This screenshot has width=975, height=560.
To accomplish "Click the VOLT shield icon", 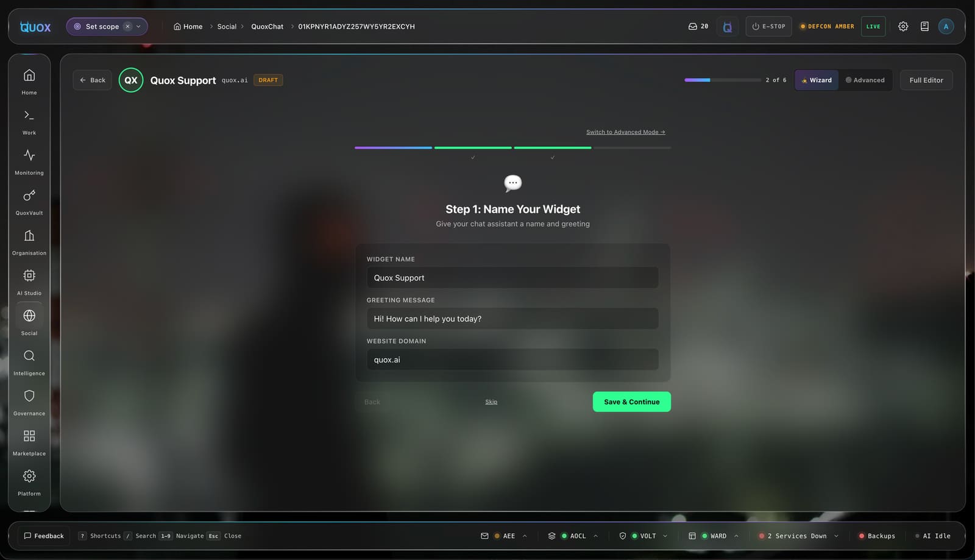I will tap(622, 536).
